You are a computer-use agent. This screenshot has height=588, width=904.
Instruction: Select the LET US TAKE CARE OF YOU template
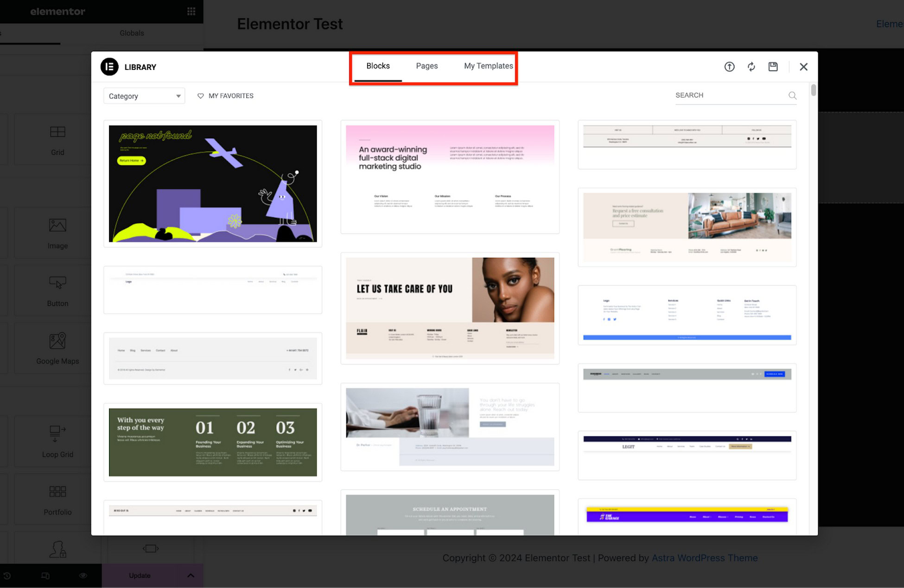450,308
